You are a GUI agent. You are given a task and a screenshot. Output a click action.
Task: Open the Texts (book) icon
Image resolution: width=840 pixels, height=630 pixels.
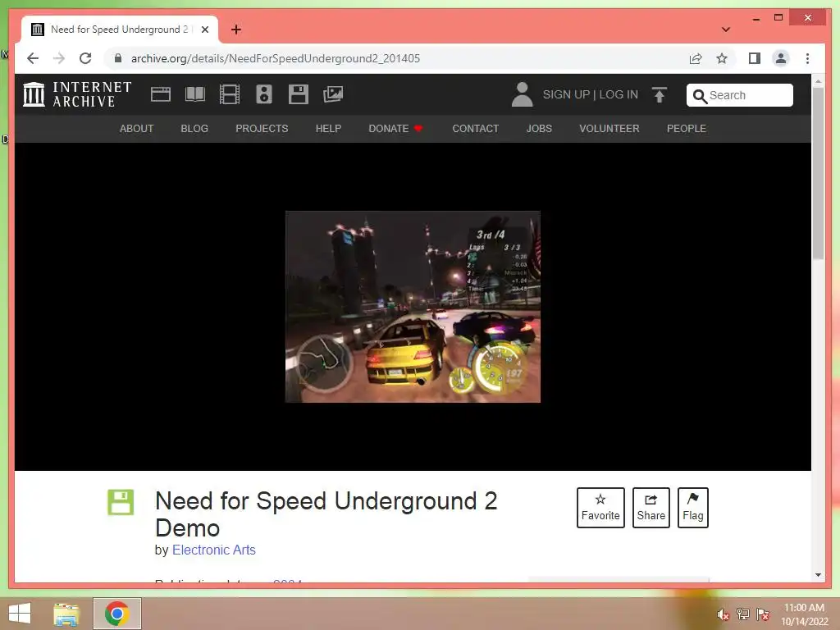[x=195, y=94]
